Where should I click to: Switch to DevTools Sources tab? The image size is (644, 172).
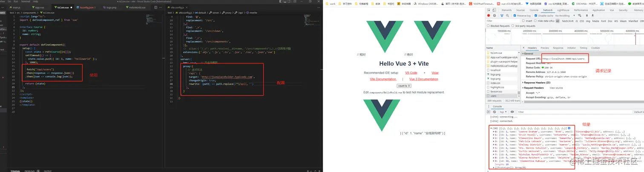pos(520,10)
